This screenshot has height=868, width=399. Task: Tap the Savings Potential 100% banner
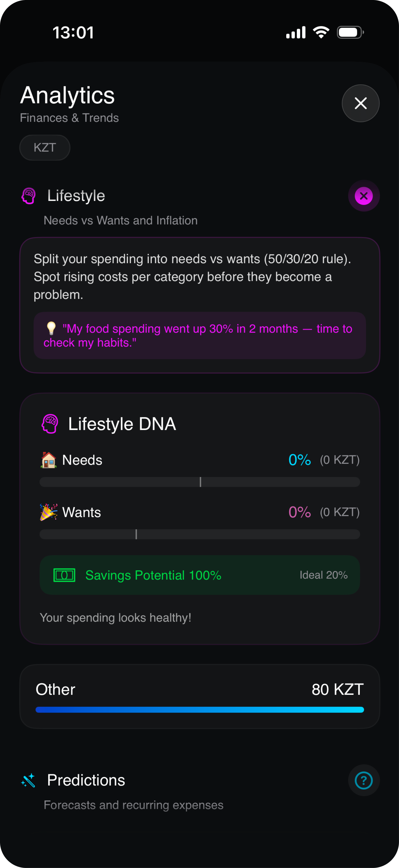click(x=199, y=575)
